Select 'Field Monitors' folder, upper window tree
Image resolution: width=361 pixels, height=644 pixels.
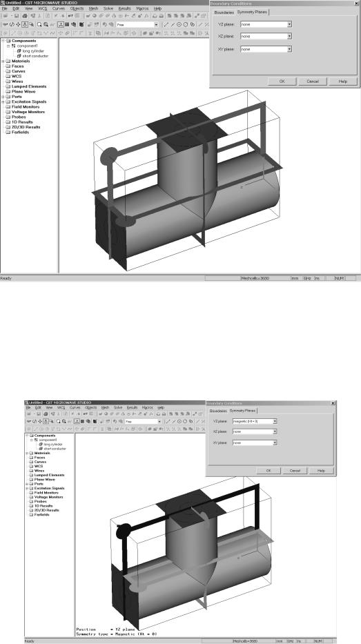coord(26,107)
